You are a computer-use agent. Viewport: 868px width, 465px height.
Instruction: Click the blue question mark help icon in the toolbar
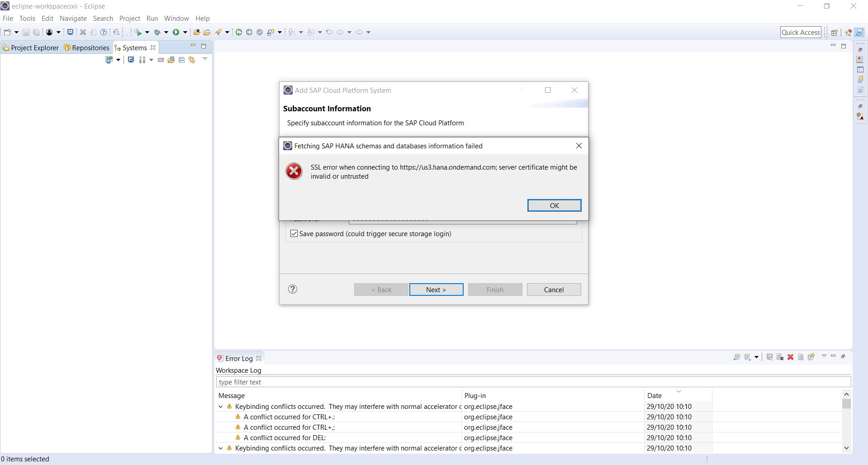pyautogui.click(x=104, y=32)
